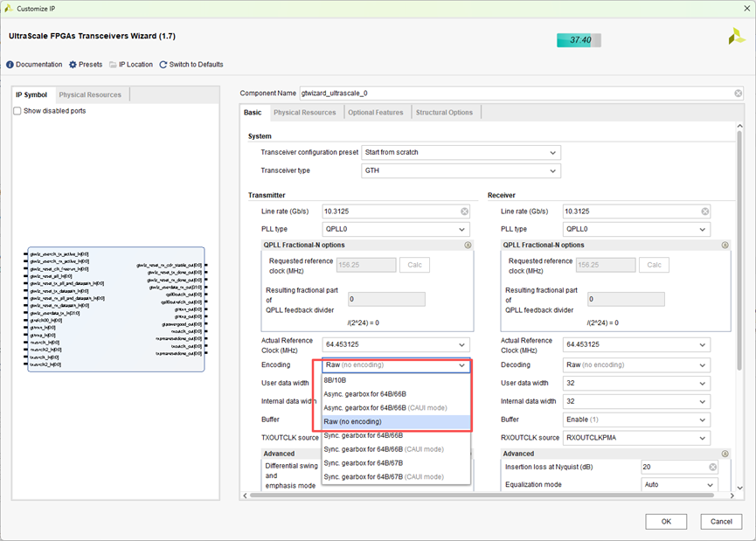Open Presets gear icon

coord(73,65)
